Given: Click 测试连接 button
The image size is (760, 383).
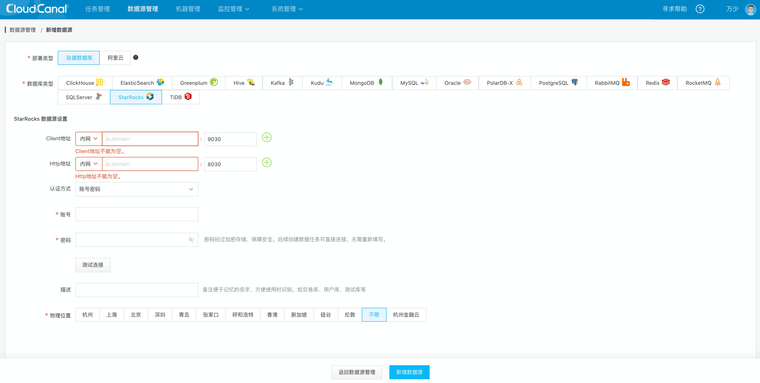Looking at the screenshot, I should click(x=93, y=265).
